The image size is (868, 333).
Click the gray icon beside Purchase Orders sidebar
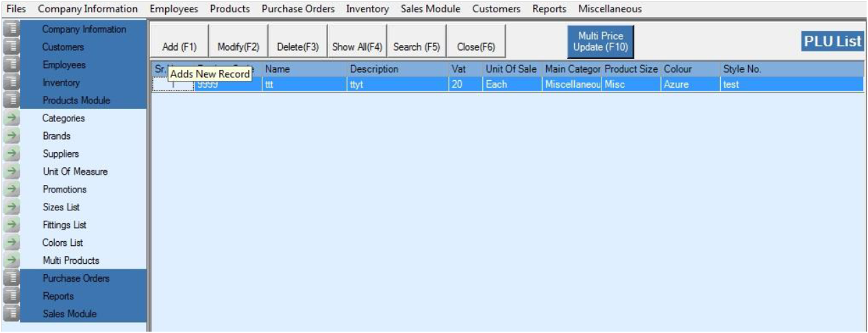coord(11,279)
